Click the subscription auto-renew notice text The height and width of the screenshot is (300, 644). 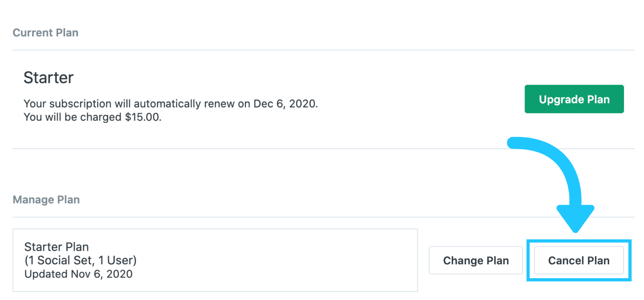coord(134,104)
